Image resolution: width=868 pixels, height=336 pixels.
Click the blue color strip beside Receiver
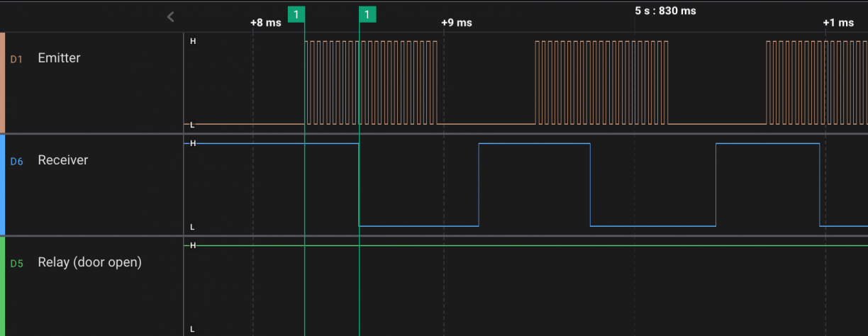click(2, 184)
